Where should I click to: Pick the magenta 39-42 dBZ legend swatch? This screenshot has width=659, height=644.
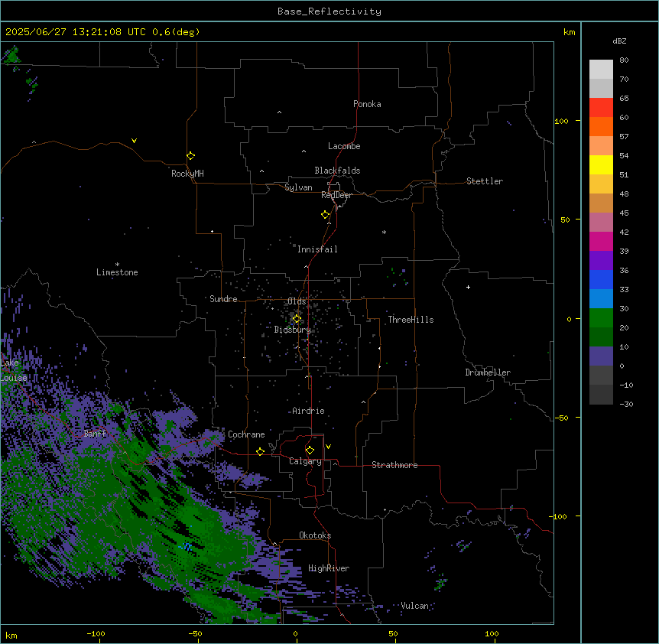601,241
